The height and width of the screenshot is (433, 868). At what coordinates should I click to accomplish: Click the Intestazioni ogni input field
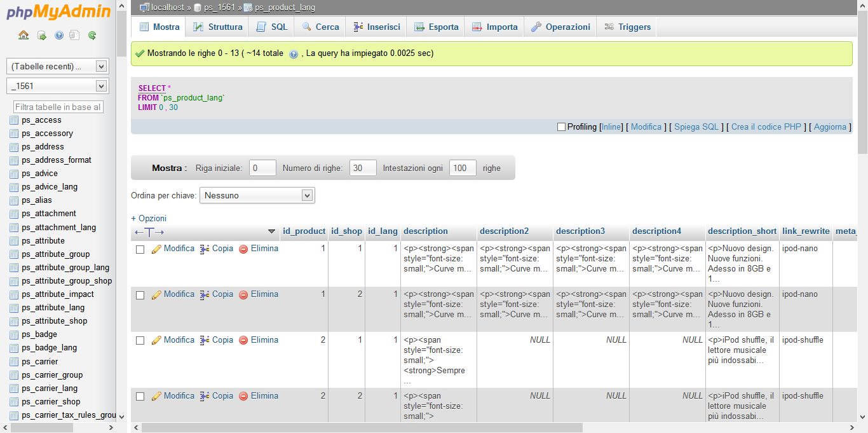coord(463,168)
